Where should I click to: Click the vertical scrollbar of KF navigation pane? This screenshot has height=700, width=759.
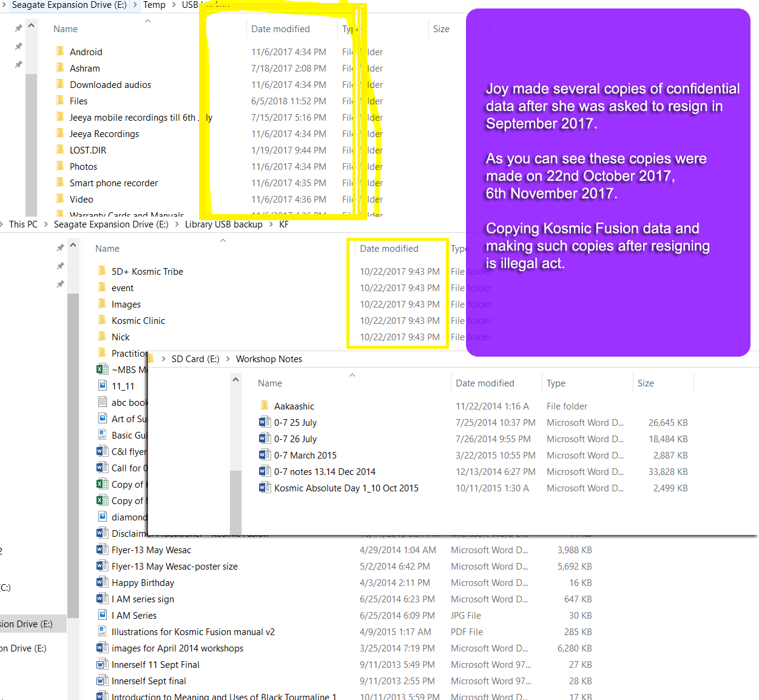(73, 455)
